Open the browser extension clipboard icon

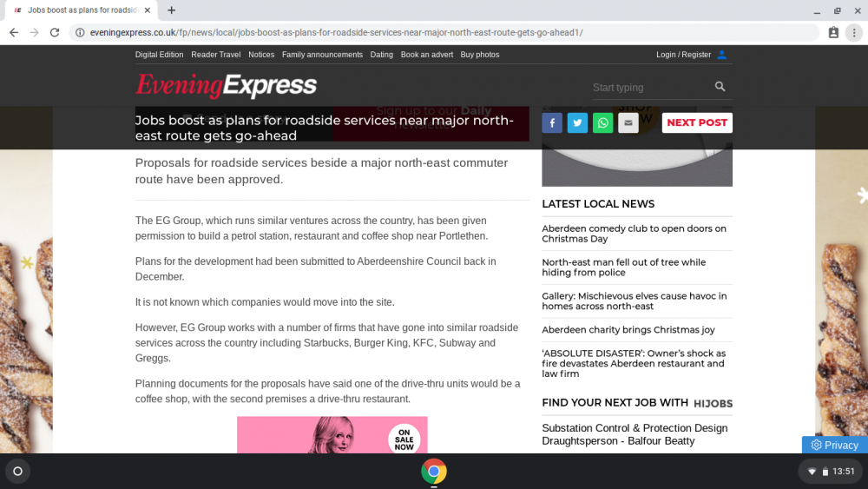833,33
